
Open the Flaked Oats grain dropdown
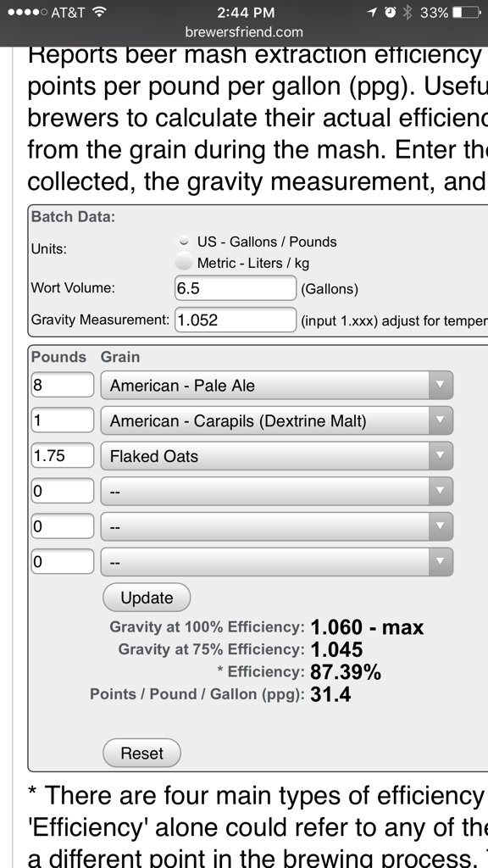tap(277, 456)
